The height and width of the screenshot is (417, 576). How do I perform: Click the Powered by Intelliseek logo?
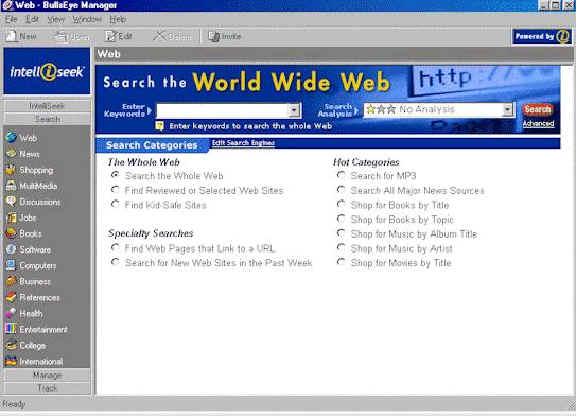pos(542,36)
